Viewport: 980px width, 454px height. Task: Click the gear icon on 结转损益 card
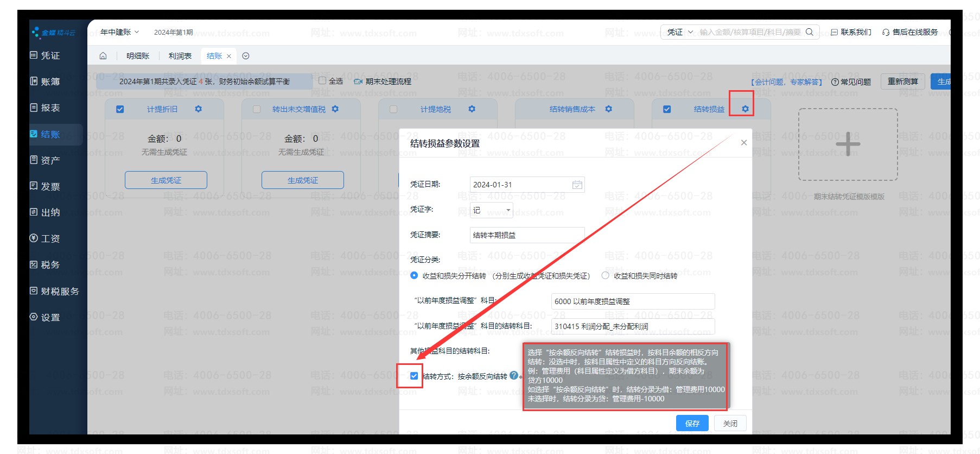pyautogui.click(x=745, y=109)
